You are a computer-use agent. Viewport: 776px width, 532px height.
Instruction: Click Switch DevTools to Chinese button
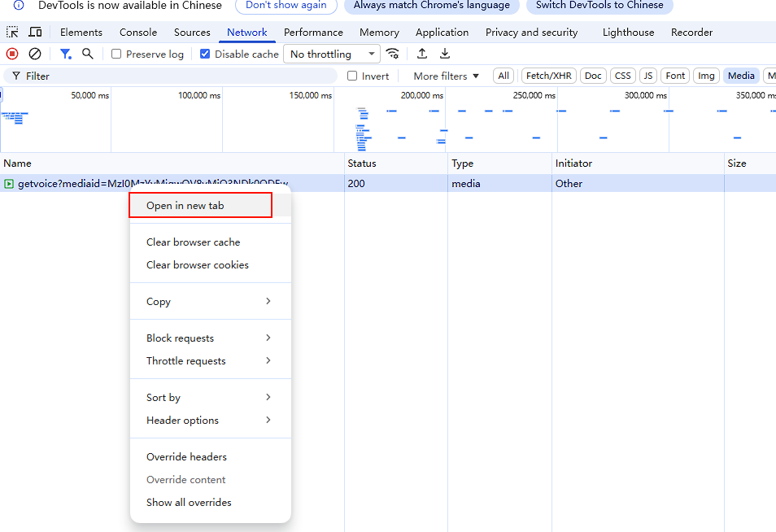(x=599, y=6)
